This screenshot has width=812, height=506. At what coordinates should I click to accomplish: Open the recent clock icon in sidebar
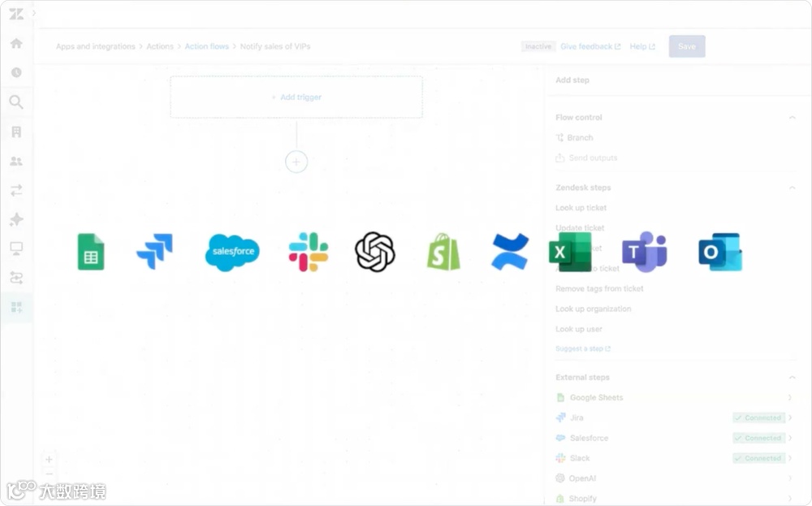[16, 72]
